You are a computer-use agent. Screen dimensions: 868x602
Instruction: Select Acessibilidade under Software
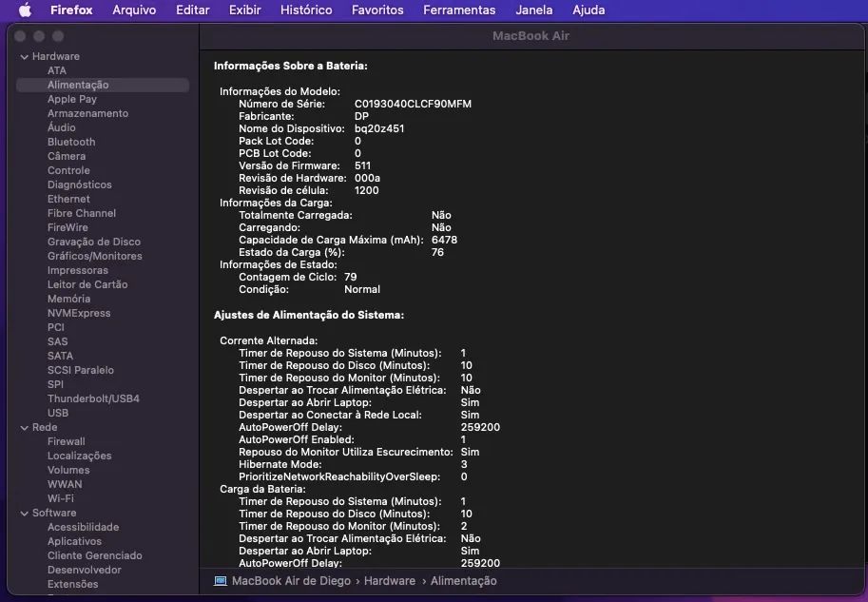(84, 527)
